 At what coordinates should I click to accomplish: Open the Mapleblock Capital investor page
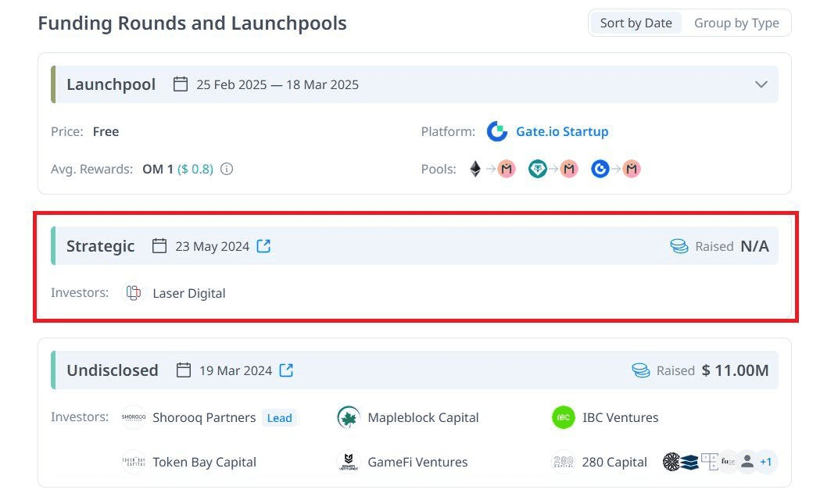pos(423,418)
